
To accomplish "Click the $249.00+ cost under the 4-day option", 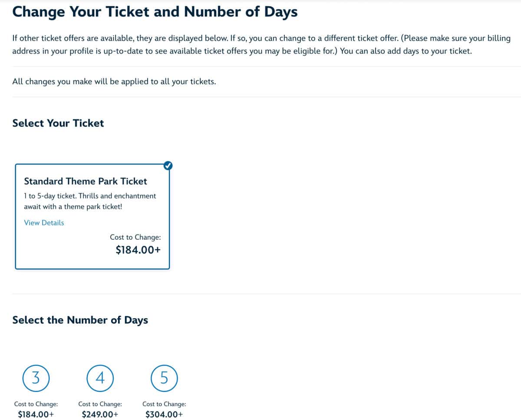I will point(100,414).
